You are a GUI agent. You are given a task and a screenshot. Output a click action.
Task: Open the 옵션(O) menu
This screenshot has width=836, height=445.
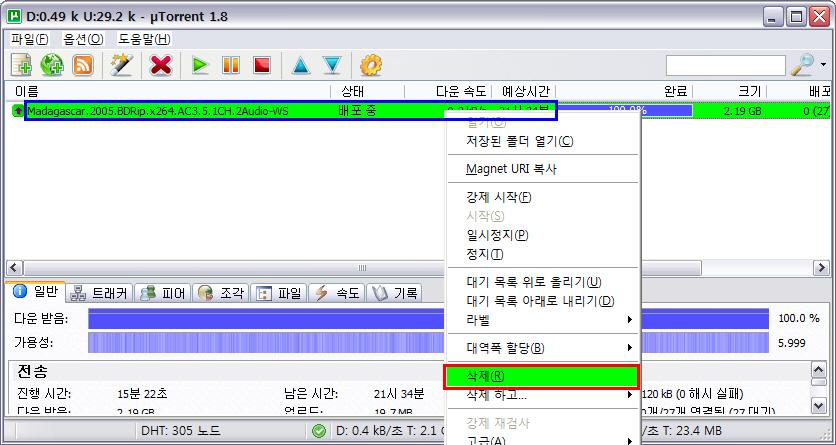click(83, 39)
